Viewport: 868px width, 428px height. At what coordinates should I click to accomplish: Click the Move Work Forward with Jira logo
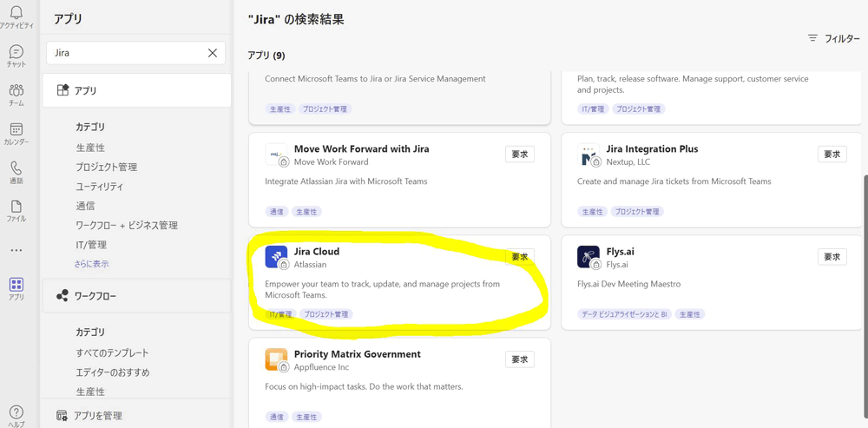coord(276,155)
